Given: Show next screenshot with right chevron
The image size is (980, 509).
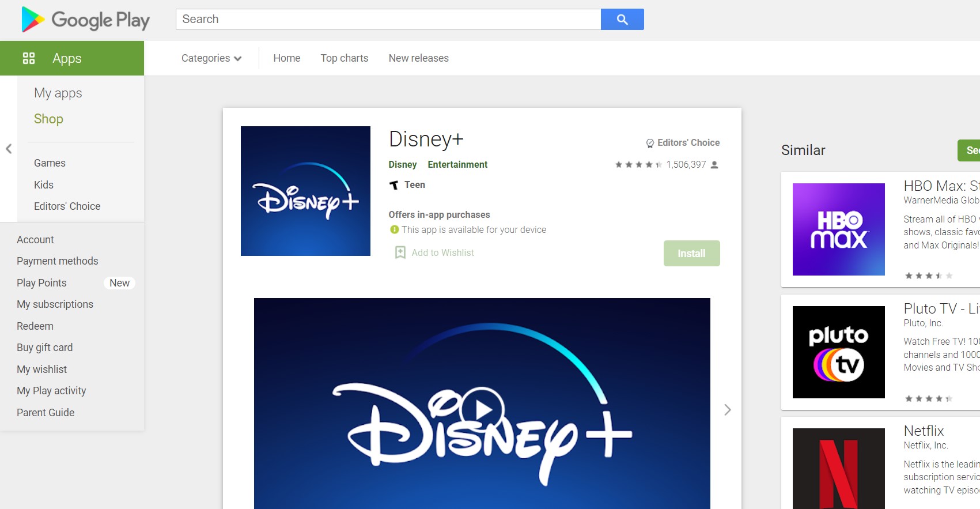Looking at the screenshot, I should 728,410.
